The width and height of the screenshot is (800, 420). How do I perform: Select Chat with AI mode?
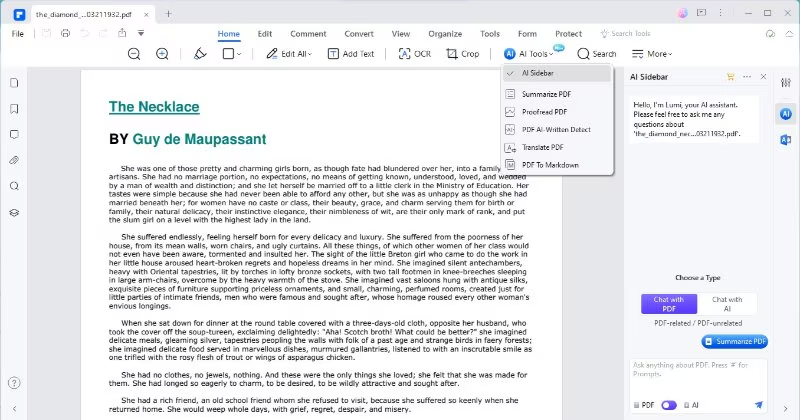pyautogui.click(x=727, y=304)
